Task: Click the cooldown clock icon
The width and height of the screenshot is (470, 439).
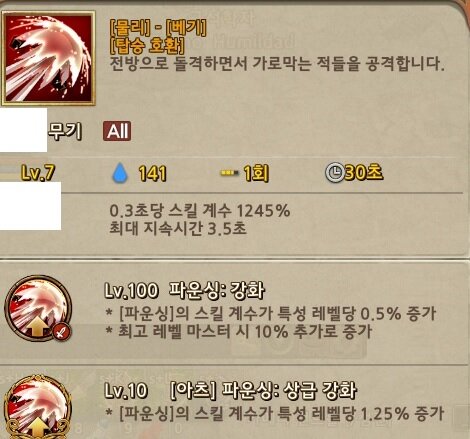Action: point(335,173)
